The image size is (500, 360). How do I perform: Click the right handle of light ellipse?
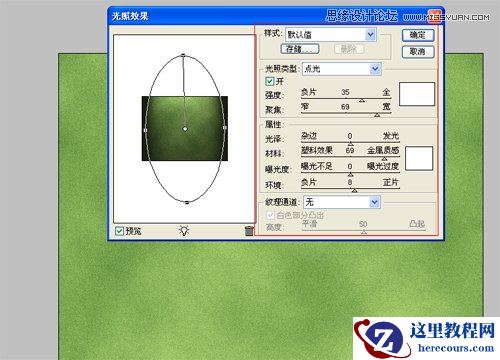[225, 127]
